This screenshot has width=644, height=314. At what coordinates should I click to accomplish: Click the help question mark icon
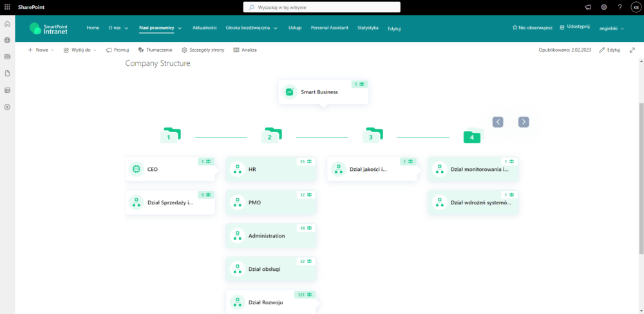[x=620, y=7]
